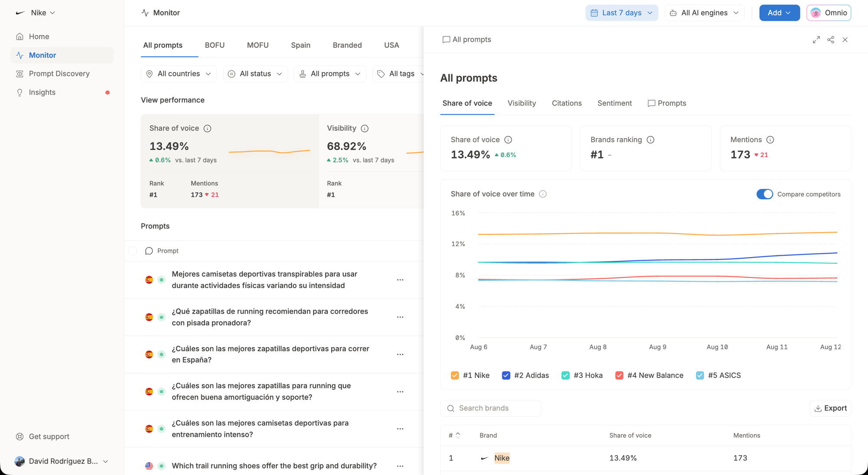The image size is (868, 475).
Task: Expand the panel to full screen
Action: pyautogui.click(x=816, y=40)
